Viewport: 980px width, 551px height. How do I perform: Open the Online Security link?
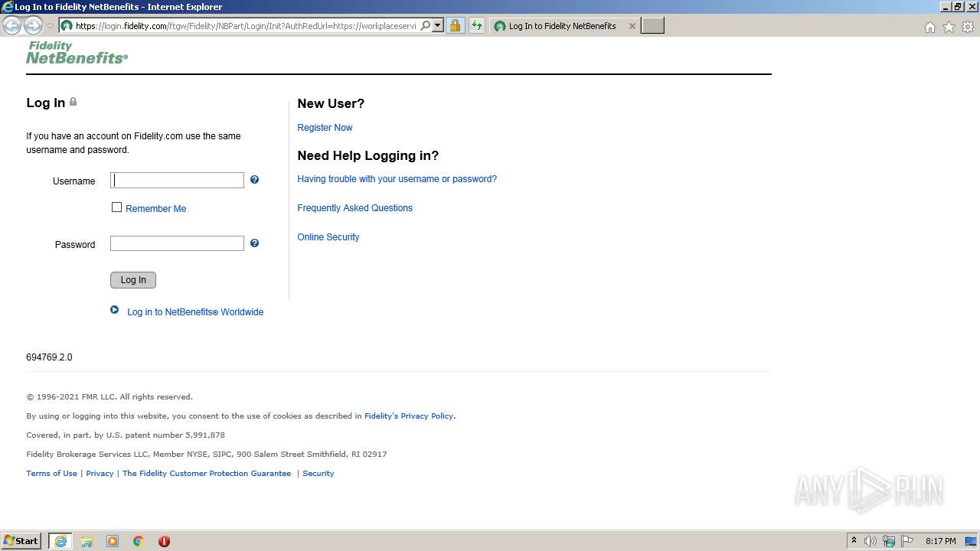[328, 237]
